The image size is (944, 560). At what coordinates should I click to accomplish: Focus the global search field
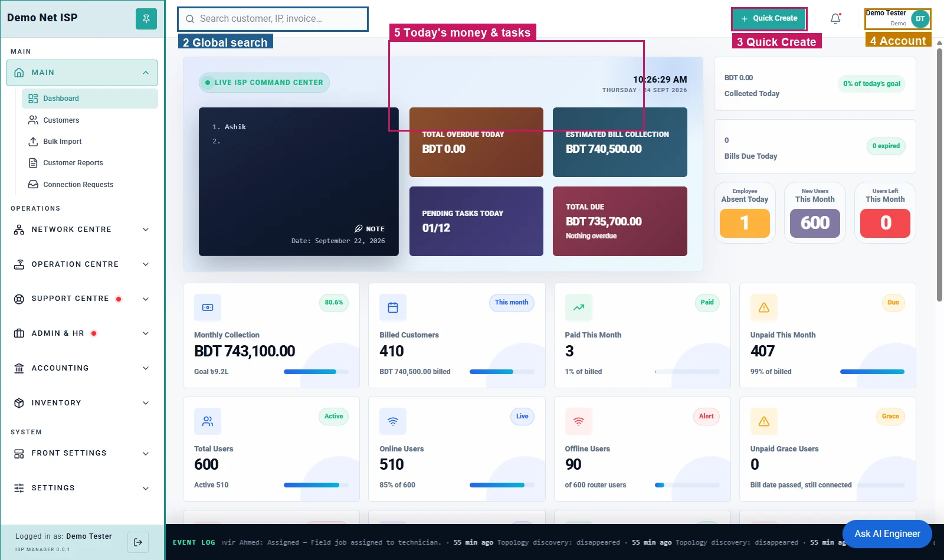click(273, 19)
